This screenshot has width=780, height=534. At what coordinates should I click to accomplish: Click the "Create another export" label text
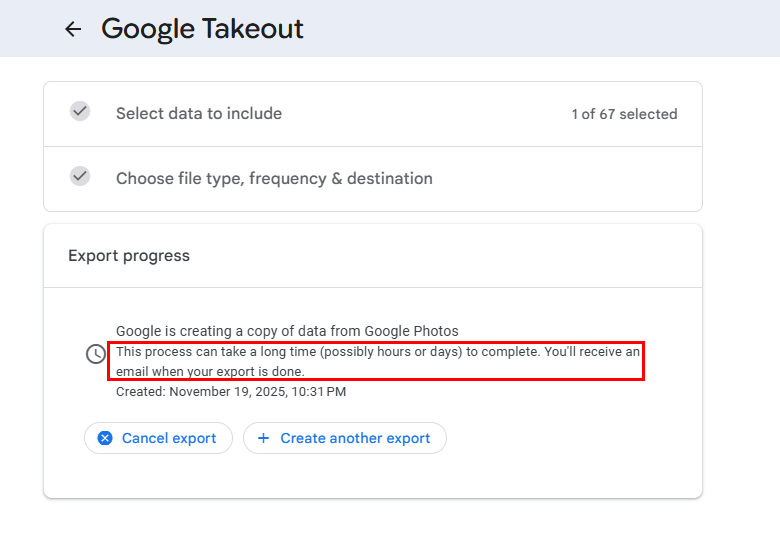pos(355,438)
